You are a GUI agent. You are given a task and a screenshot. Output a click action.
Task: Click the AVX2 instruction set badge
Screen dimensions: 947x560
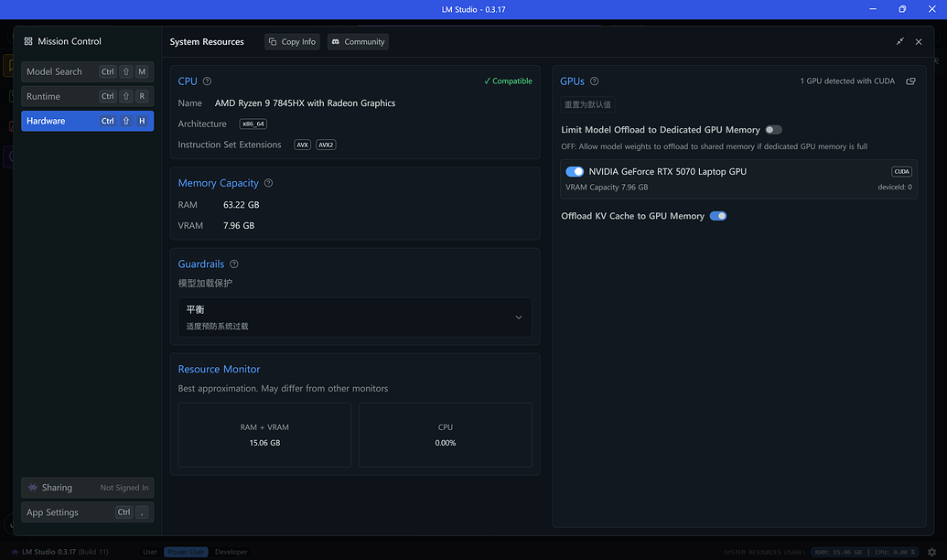pos(326,145)
